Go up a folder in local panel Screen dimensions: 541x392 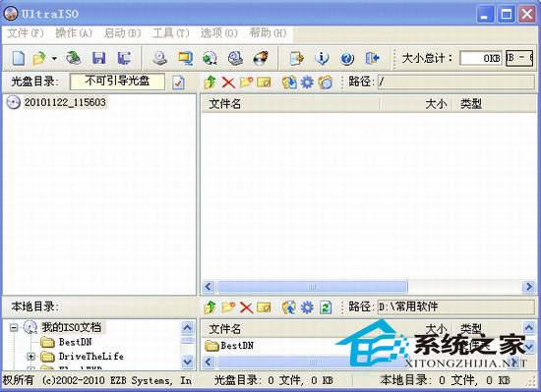tap(210, 308)
